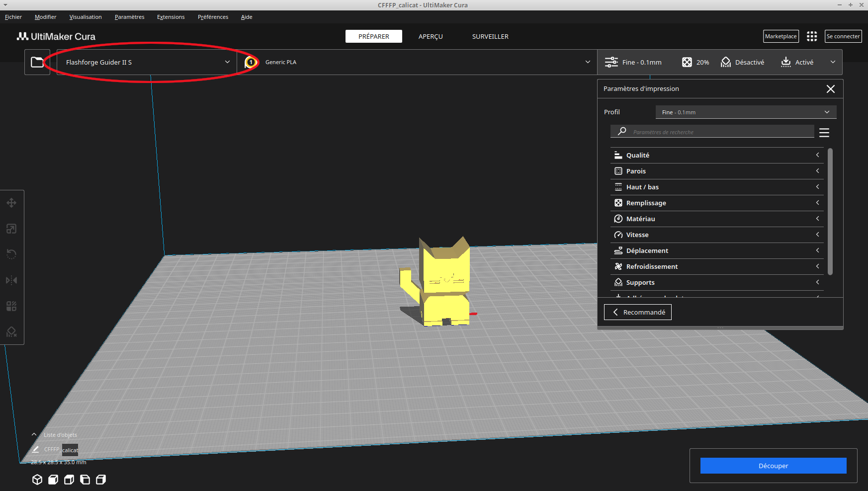
Task: Expand the Haut / bas settings category
Action: [x=717, y=187]
